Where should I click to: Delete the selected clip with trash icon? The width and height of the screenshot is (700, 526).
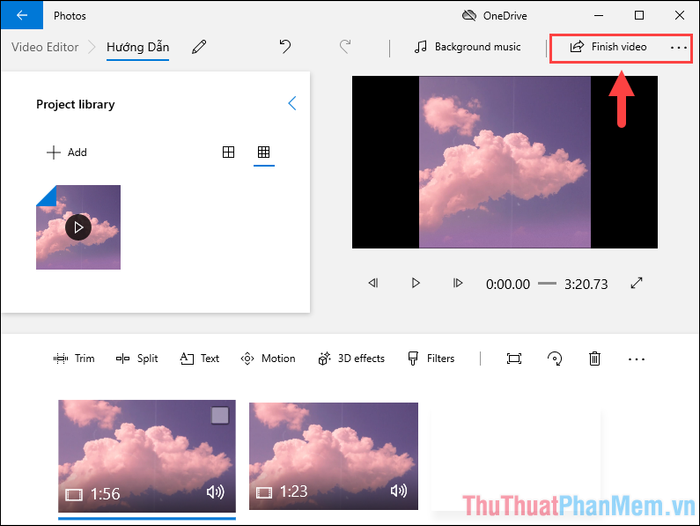click(x=595, y=359)
